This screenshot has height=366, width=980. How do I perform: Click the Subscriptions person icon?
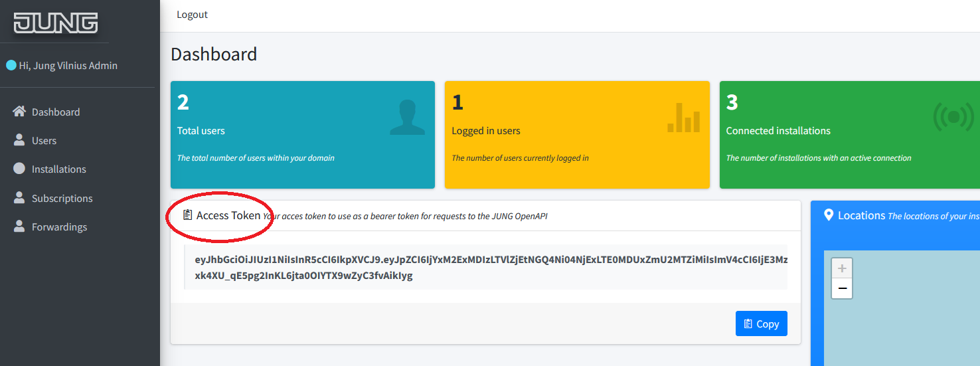(x=19, y=198)
